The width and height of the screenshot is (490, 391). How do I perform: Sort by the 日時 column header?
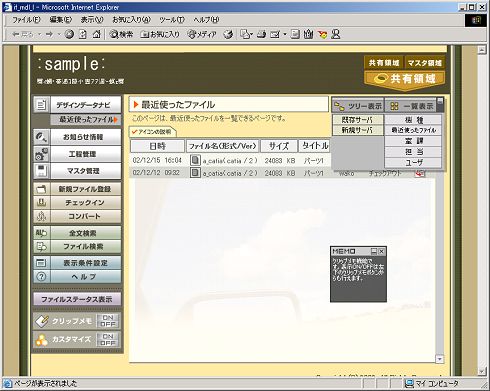coord(157,146)
